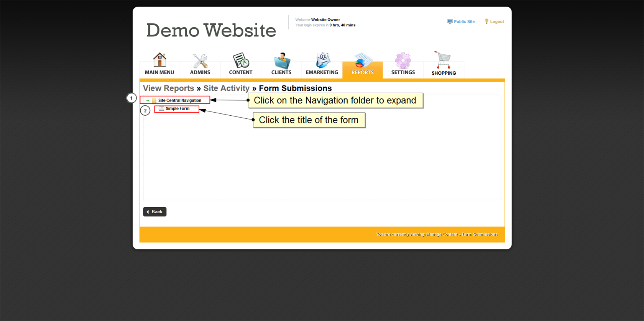The height and width of the screenshot is (321, 644).
Task: Open the Content document icon
Action: point(241,61)
